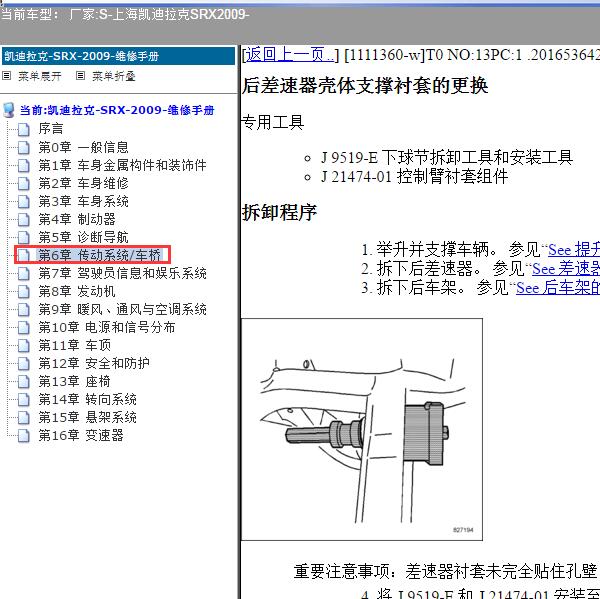Click the page icon beside 第8章 发动机
The height and width of the screenshot is (599, 600).
pyautogui.click(x=24, y=291)
